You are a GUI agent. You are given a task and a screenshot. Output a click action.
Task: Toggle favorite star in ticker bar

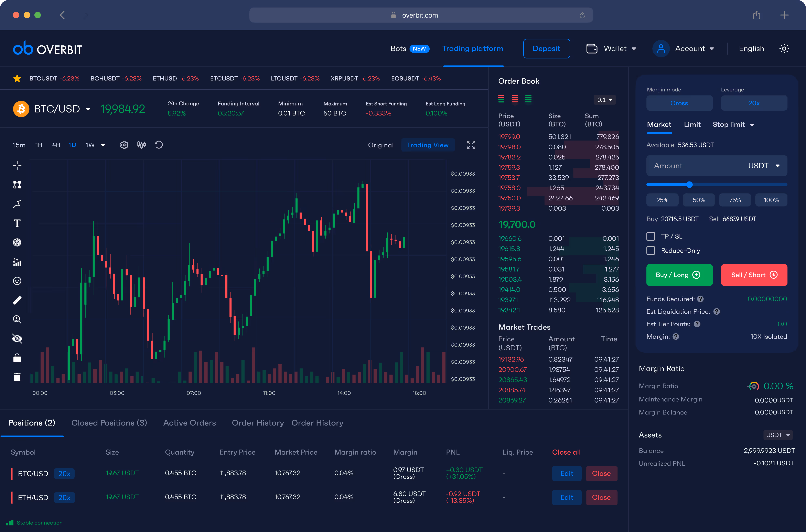[x=17, y=78]
